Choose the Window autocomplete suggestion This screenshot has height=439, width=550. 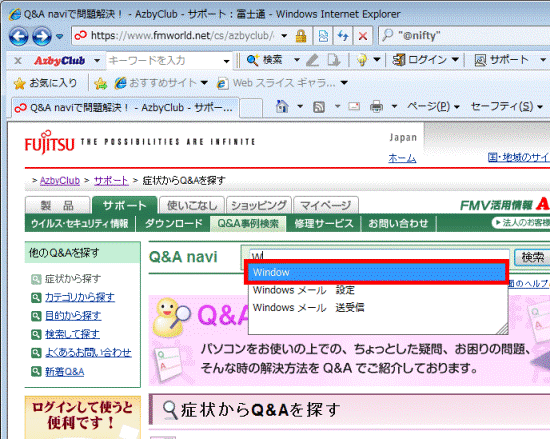point(377,272)
